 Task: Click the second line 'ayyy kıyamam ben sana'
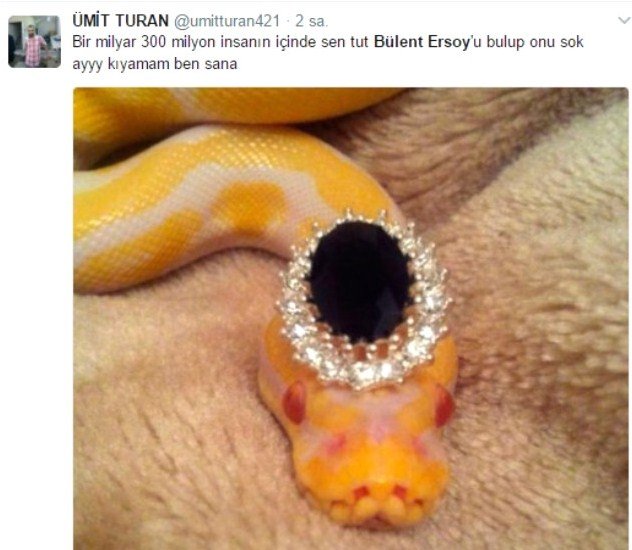[x=155, y=64]
